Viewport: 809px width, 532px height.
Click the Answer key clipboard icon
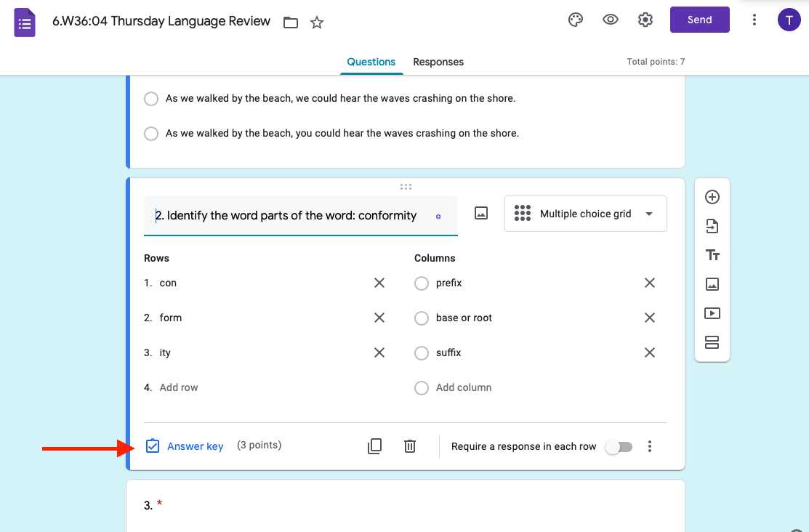(153, 446)
